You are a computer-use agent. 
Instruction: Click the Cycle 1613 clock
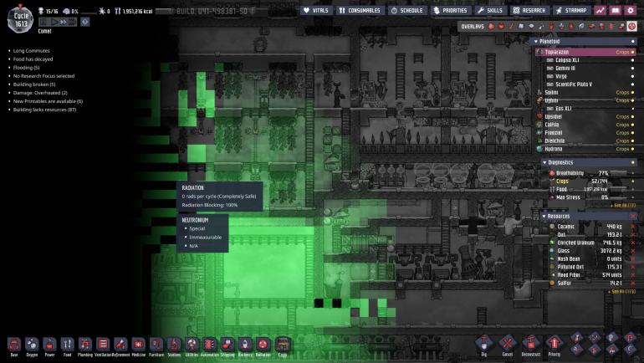(20, 20)
